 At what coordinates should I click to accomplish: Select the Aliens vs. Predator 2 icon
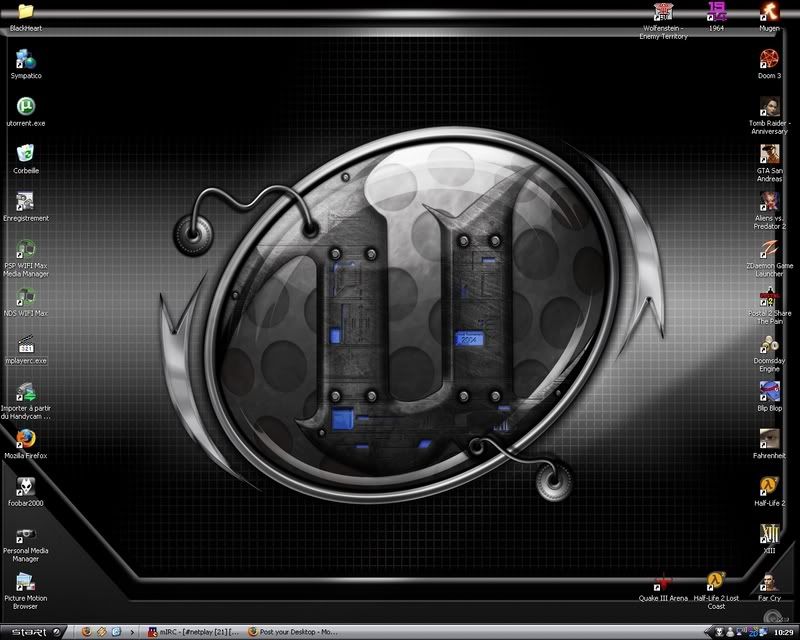(769, 211)
